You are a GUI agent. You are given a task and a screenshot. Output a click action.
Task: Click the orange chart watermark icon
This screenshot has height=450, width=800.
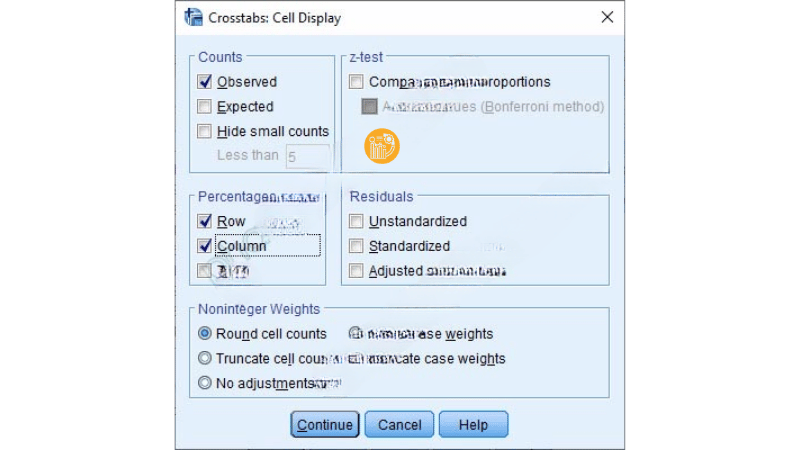pos(381,147)
